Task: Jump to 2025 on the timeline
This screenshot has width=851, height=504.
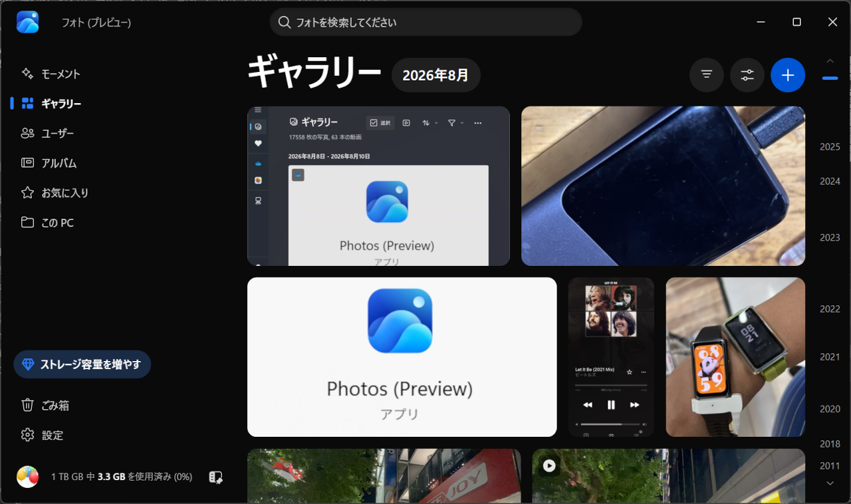Action: click(x=830, y=147)
